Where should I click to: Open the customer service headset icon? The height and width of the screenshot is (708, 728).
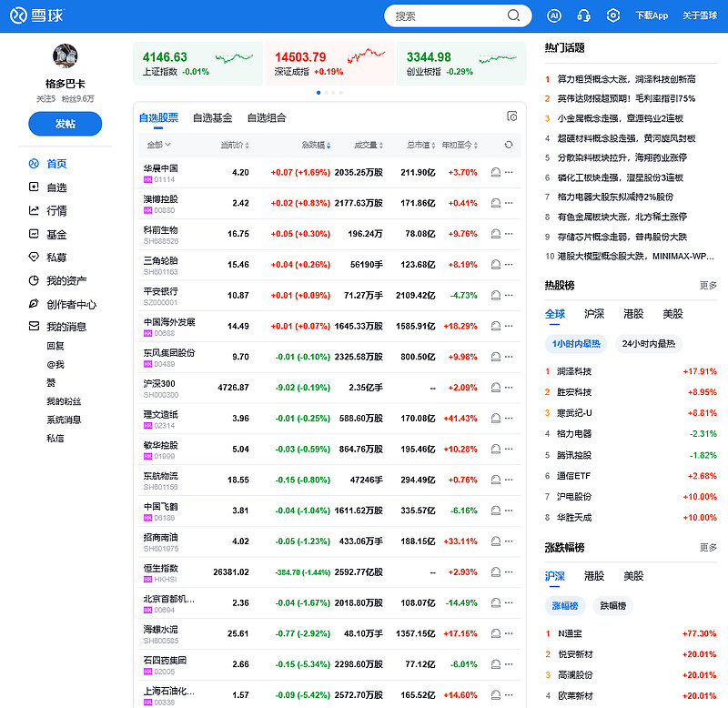pos(583,15)
